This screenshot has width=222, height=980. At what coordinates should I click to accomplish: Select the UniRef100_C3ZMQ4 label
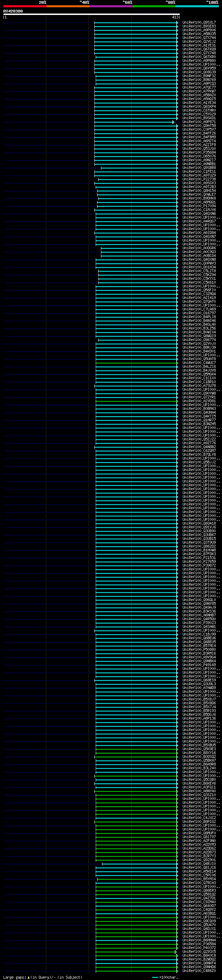(199, 294)
